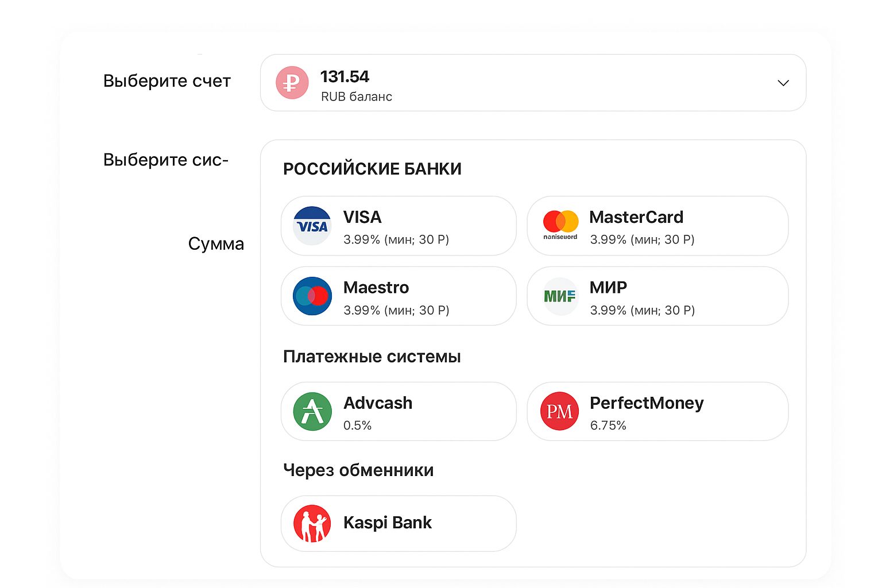Screen dimensions: 882x588
Task: Click the green Advcash logo icon
Action: click(312, 412)
